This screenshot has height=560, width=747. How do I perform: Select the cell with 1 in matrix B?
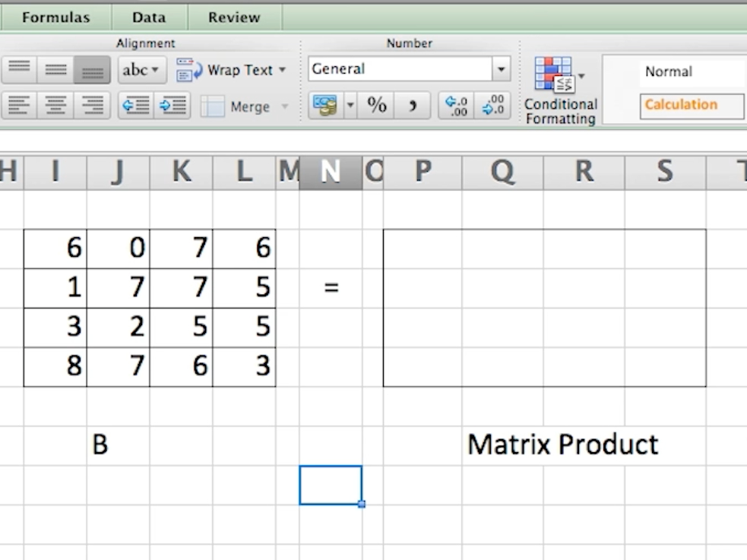coord(55,288)
